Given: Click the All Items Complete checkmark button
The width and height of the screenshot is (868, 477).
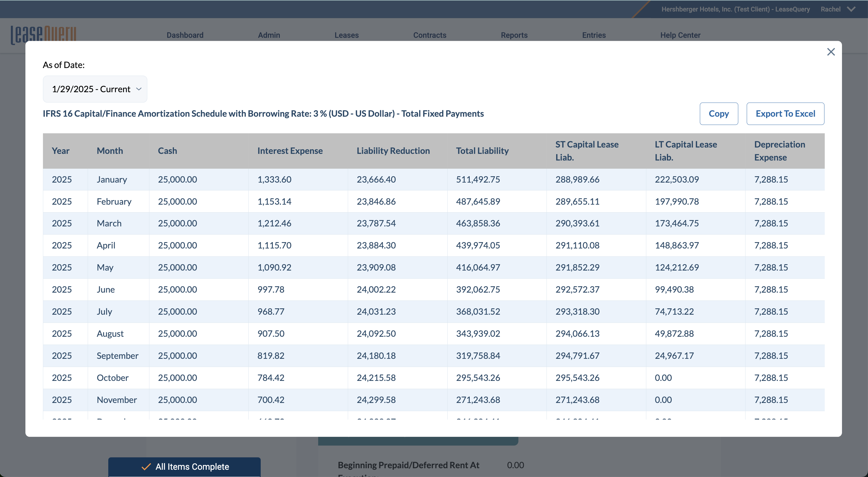Looking at the screenshot, I should point(184,466).
